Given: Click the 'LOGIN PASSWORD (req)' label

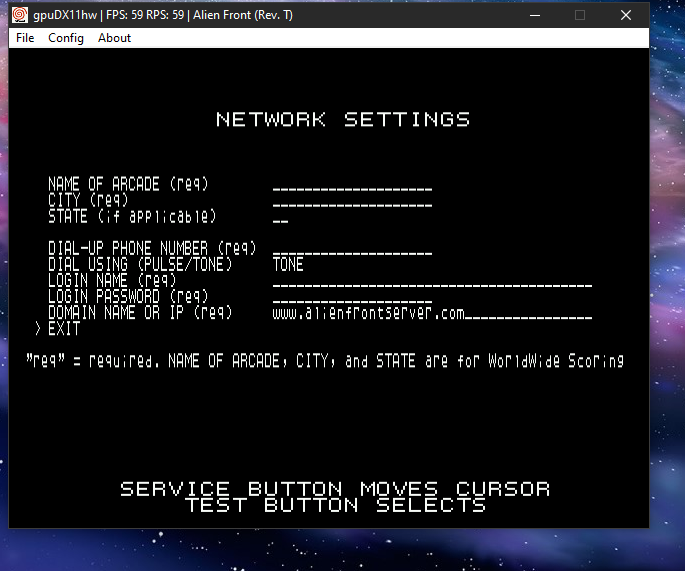Looking at the screenshot, I should coord(128,297).
